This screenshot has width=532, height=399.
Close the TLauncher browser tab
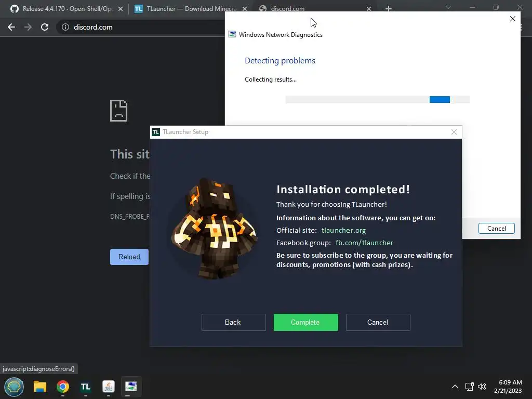point(245,9)
